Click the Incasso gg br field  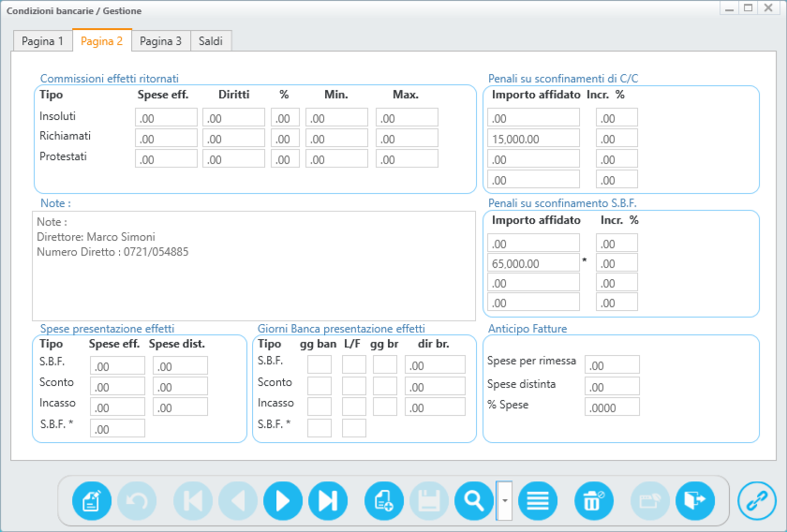(x=385, y=407)
